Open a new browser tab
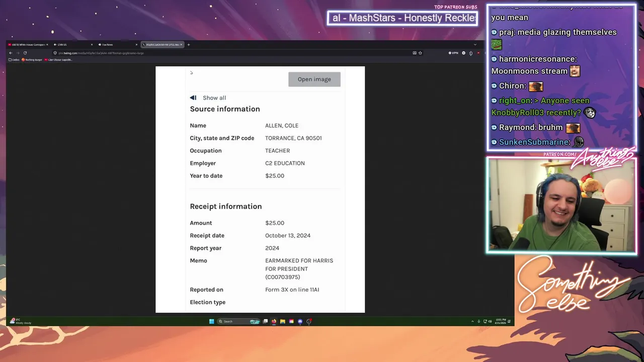The width and height of the screenshot is (644, 362). pos(189,45)
